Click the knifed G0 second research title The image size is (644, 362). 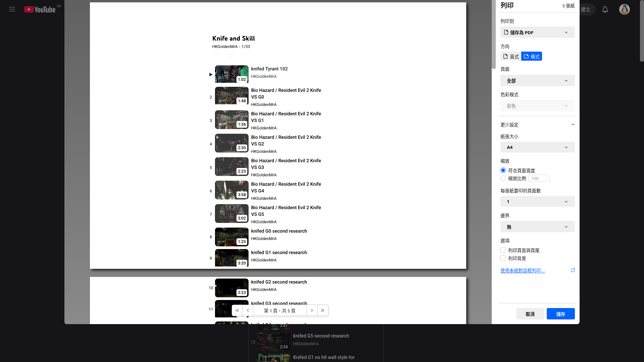pyautogui.click(x=279, y=231)
